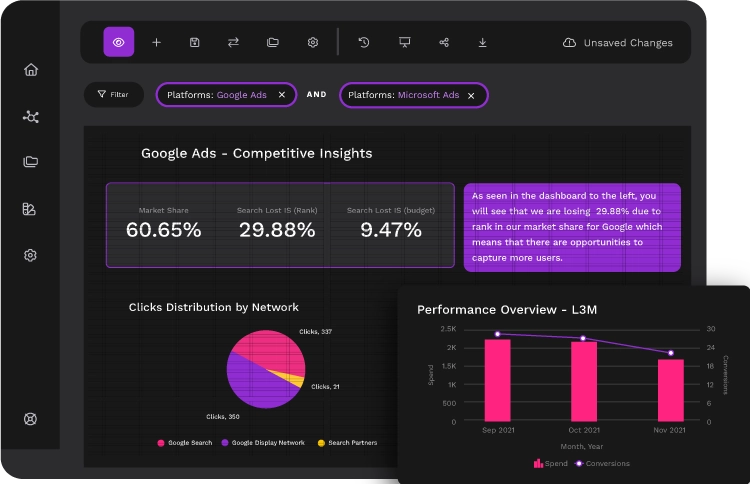Select the Search Lost IS (Rank) 29.88% metric
The image size is (750, 484).
click(277, 223)
